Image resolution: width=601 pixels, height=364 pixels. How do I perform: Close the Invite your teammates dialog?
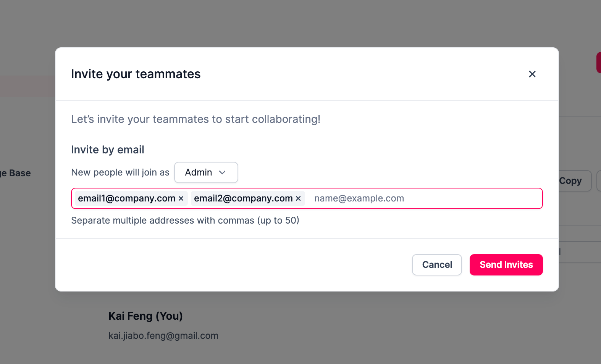tap(532, 74)
